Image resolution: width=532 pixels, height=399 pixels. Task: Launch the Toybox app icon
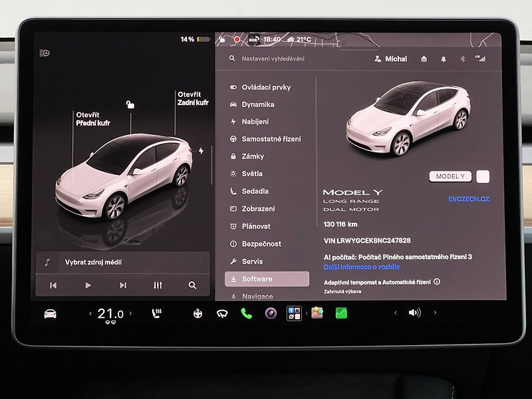(x=317, y=313)
